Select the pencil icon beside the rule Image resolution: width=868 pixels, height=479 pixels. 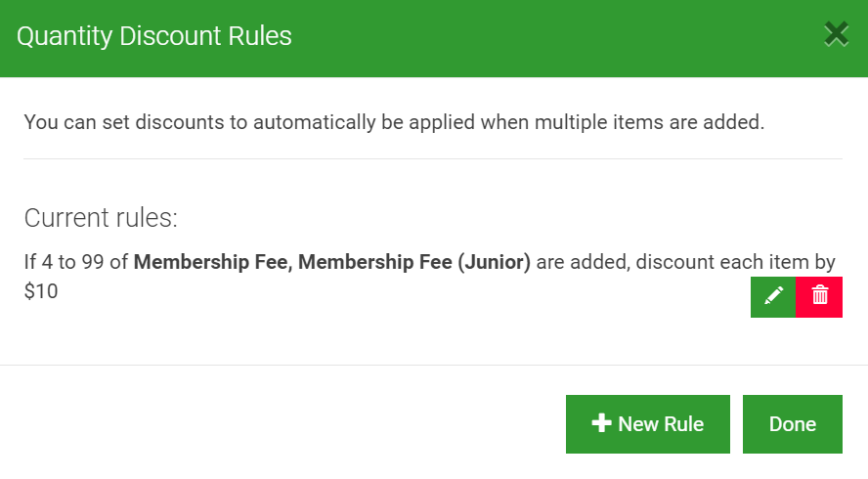[773, 295]
